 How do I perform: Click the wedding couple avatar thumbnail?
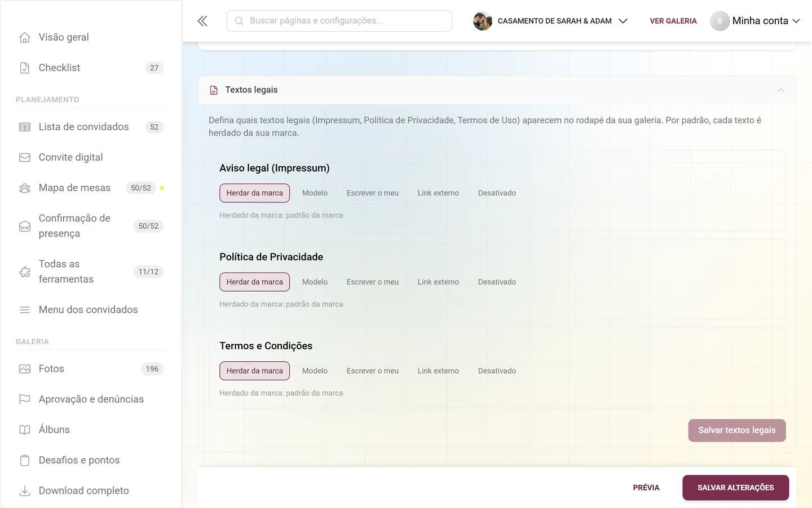point(483,21)
